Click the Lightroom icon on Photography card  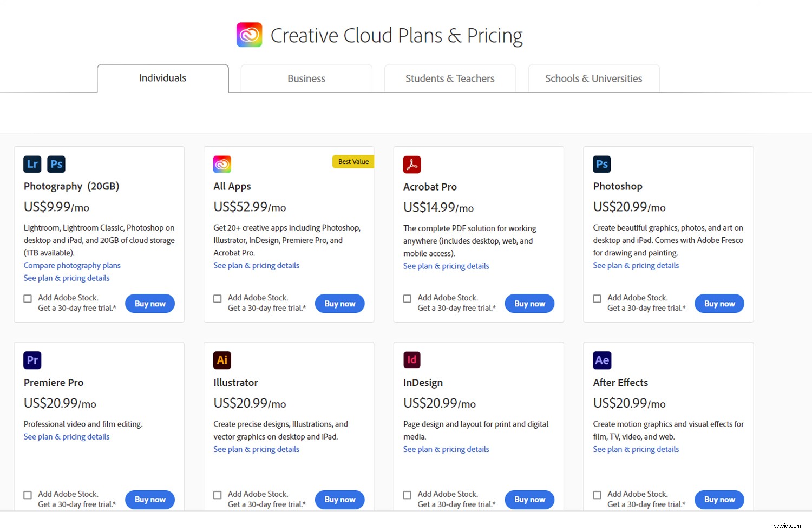tap(32, 164)
